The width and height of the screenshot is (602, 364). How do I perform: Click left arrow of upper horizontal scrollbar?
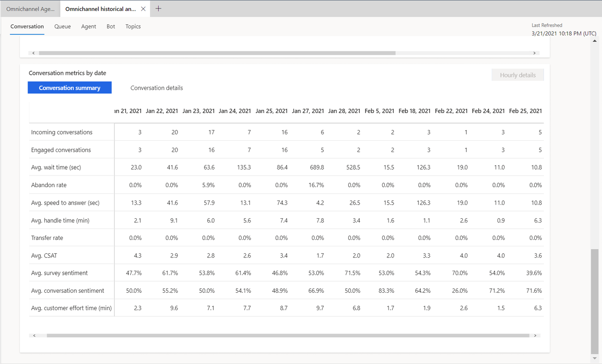(34, 53)
